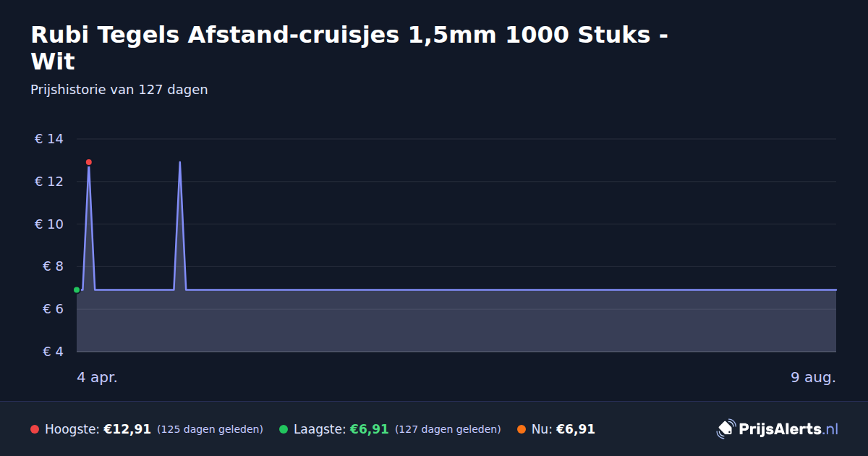Click the red highest-price dot on chart
Image resolution: width=868 pixels, height=456 pixels.
click(89, 162)
